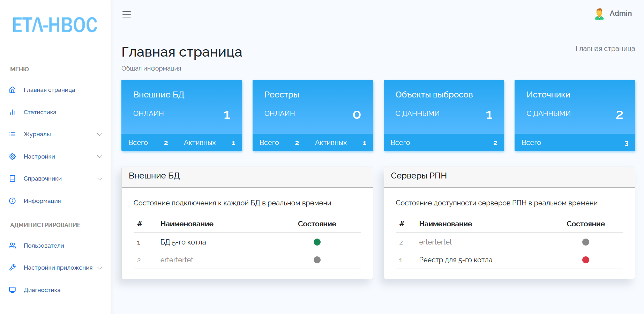Click the monitor icon for Диагностика
644x314 pixels.
[13, 290]
